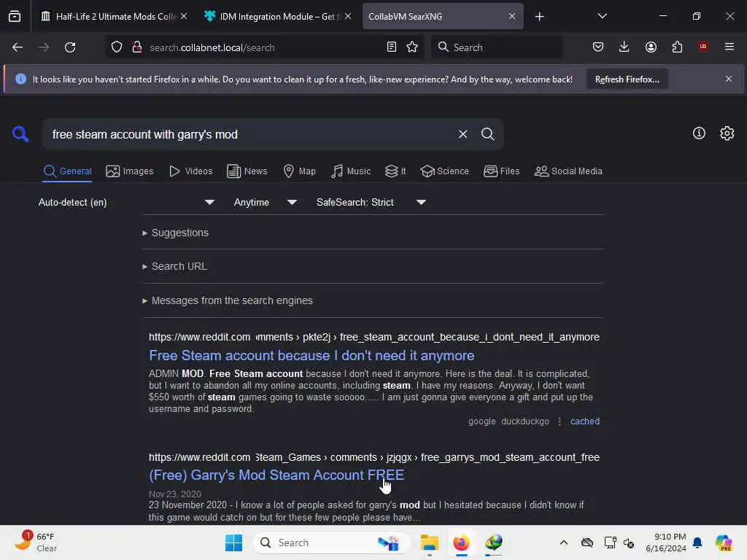Show hidden system tray icons
The width and height of the screenshot is (747, 560).
coord(564,542)
